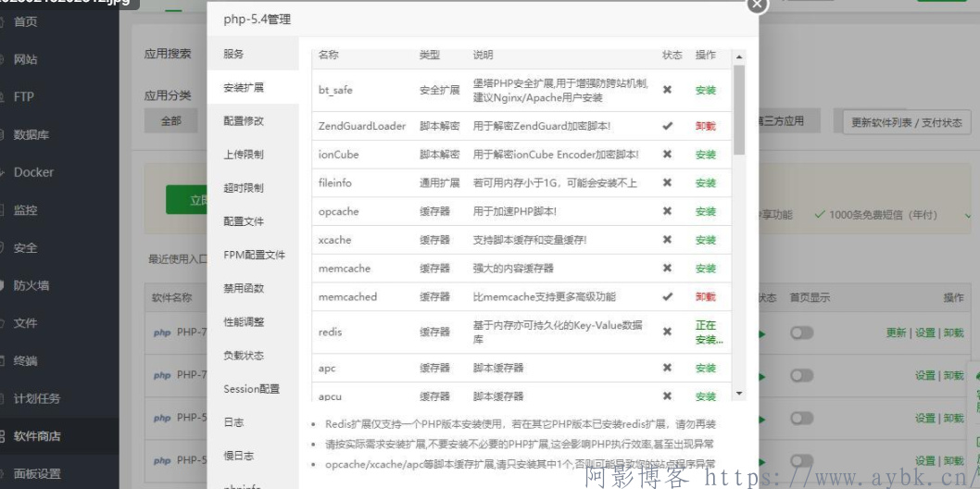Close the php-5.4管理 dialog with the X
This screenshot has width=980, height=489.
click(757, 5)
